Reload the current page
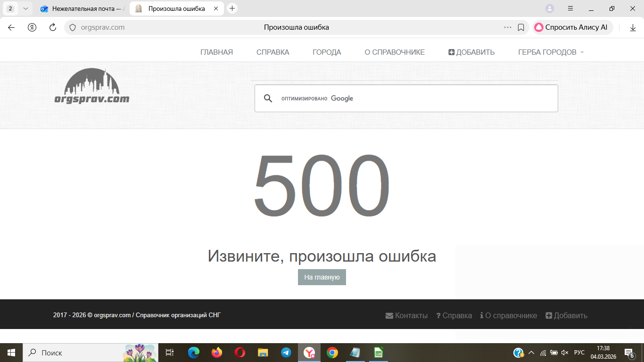 coord(53,27)
